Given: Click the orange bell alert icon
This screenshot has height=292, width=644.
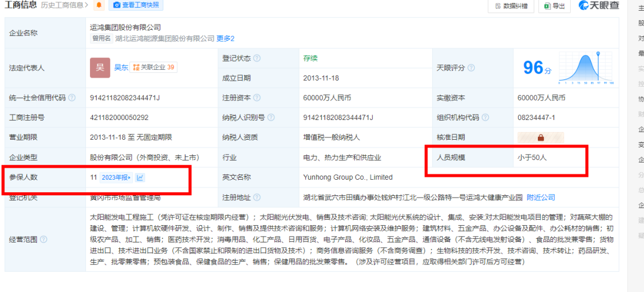Looking at the screenshot, I should pyautogui.click(x=99, y=5).
